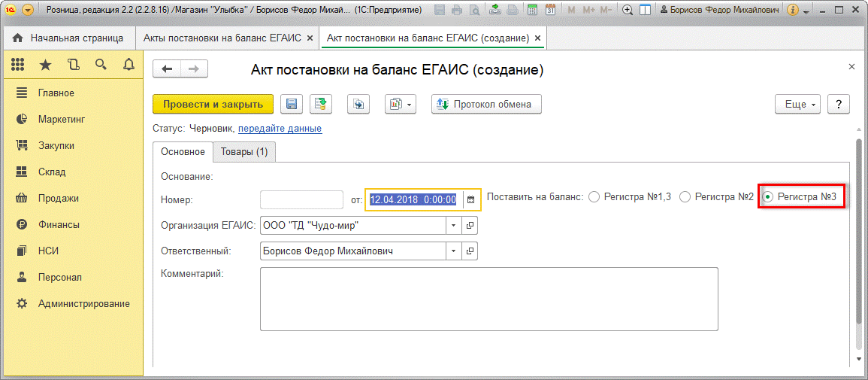Open the Ответственный record with the open icon
This screenshot has width=868, height=380.
tap(470, 251)
